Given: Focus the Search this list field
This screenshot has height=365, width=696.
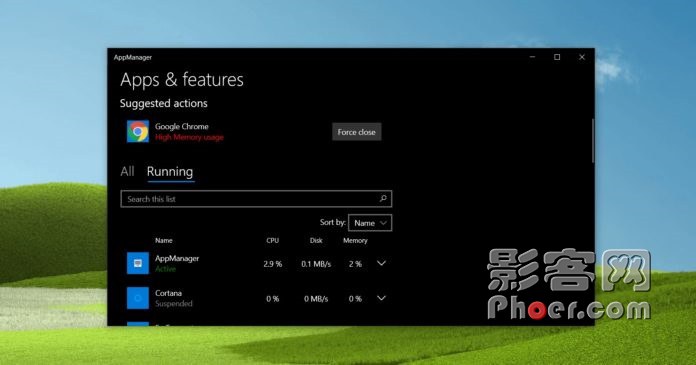Looking at the screenshot, I should click(256, 199).
